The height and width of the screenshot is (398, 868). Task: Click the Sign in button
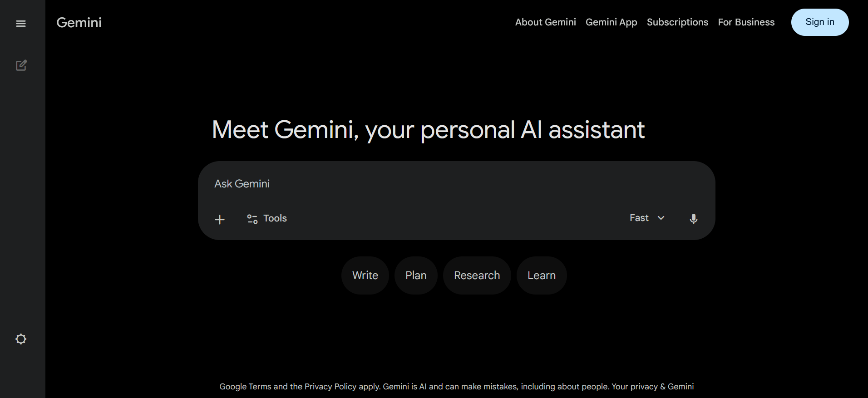[819, 22]
